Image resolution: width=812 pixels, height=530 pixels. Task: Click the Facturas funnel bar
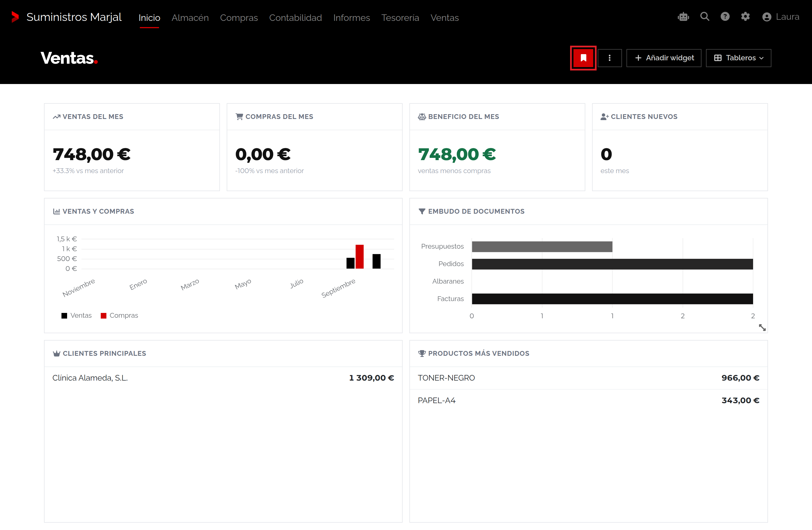point(612,299)
